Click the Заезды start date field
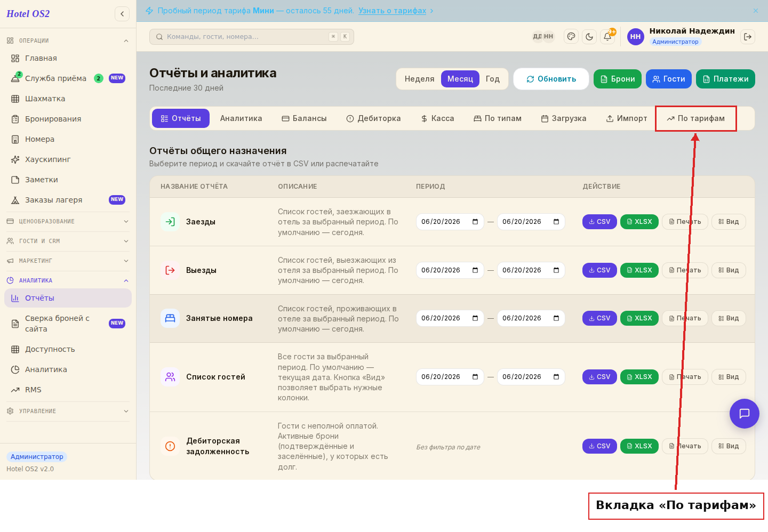768x532 pixels. pyautogui.click(x=450, y=222)
